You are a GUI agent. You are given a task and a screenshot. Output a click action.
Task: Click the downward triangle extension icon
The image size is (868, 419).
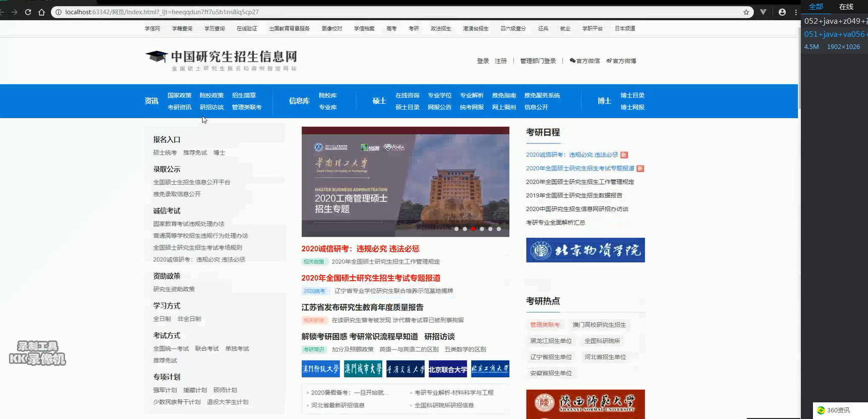coord(763,12)
